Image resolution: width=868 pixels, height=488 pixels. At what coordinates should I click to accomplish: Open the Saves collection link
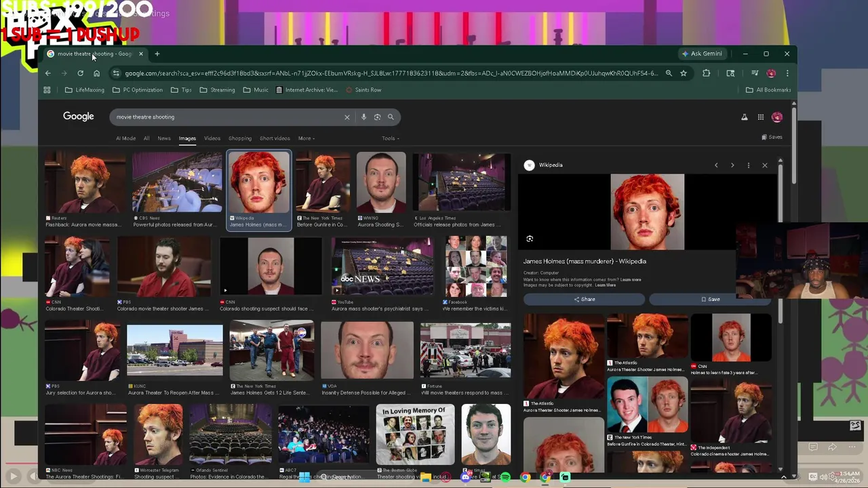coord(772,137)
